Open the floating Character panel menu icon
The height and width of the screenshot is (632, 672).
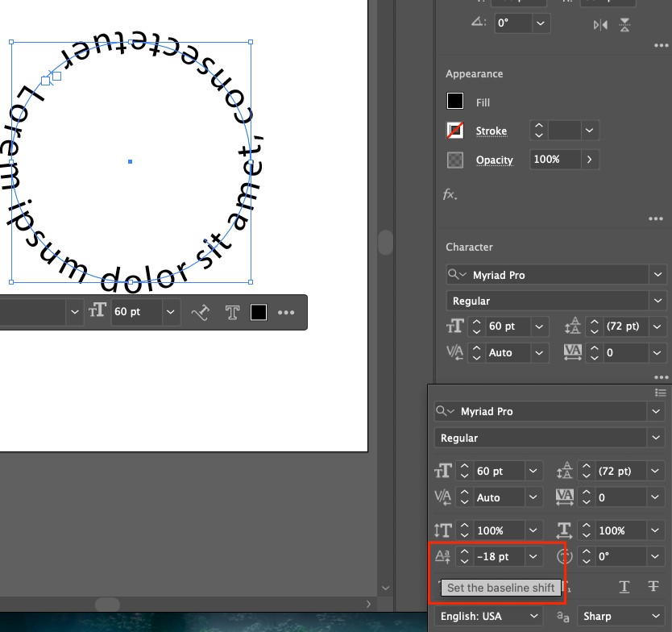[661, 393]
